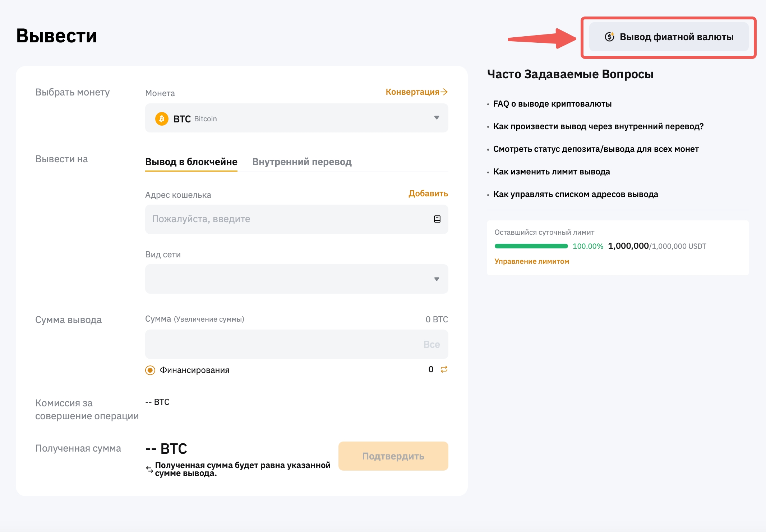Click the wallet address input field

[287, 219]
